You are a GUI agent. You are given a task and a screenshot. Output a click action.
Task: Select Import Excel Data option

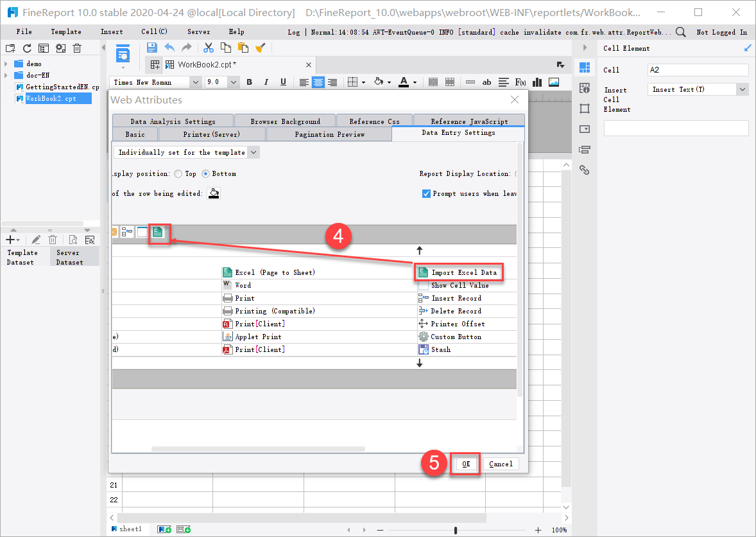click(459, 272)
